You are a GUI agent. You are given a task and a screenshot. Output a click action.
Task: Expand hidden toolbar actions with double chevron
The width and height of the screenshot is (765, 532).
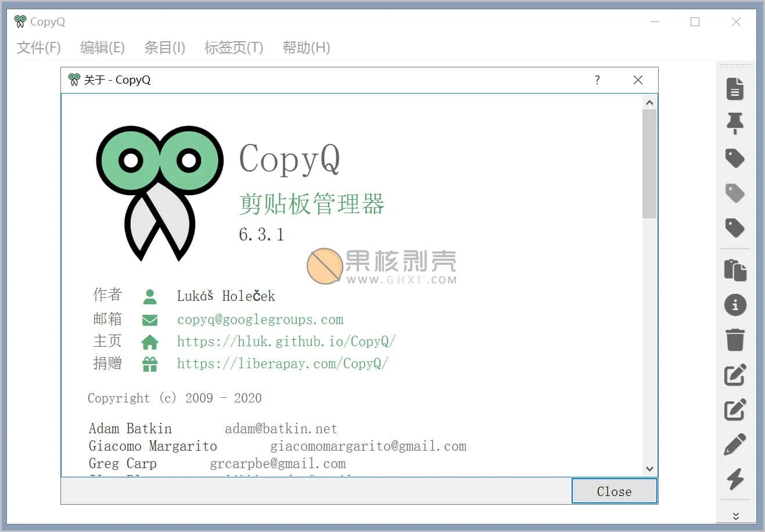pyautogui.click(x=735, y=515)
